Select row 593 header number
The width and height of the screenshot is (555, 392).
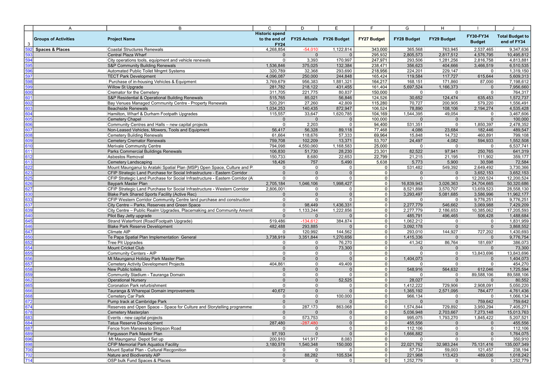coord(28,55)
